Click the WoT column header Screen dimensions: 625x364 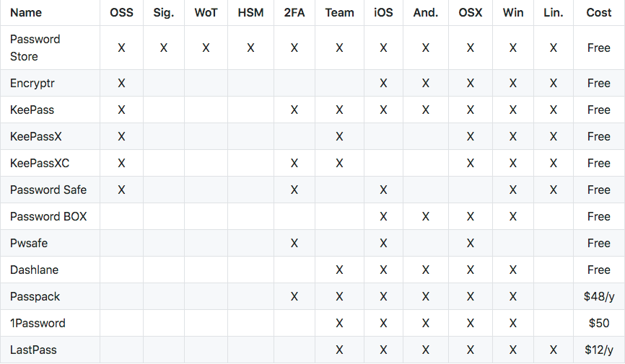coord(206,13)
